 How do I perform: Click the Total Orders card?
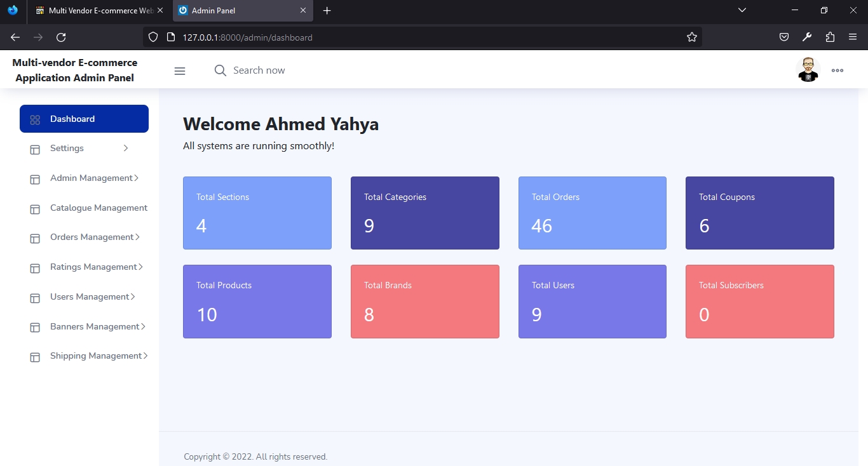point(592,213)
